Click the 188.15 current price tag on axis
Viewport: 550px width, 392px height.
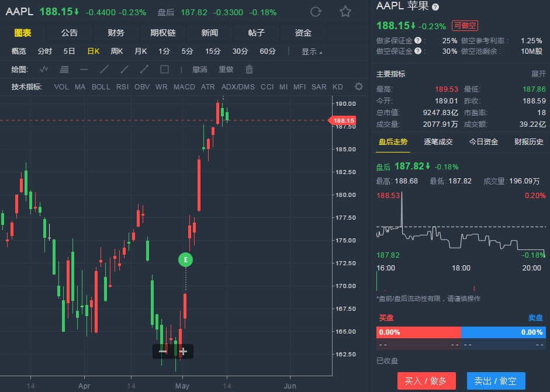tap(342, 120)
